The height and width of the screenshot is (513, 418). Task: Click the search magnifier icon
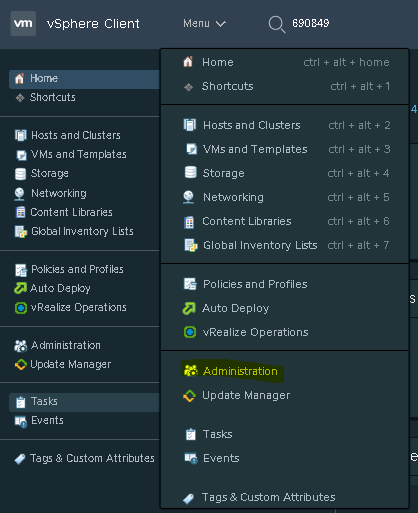tap(277, 24)
